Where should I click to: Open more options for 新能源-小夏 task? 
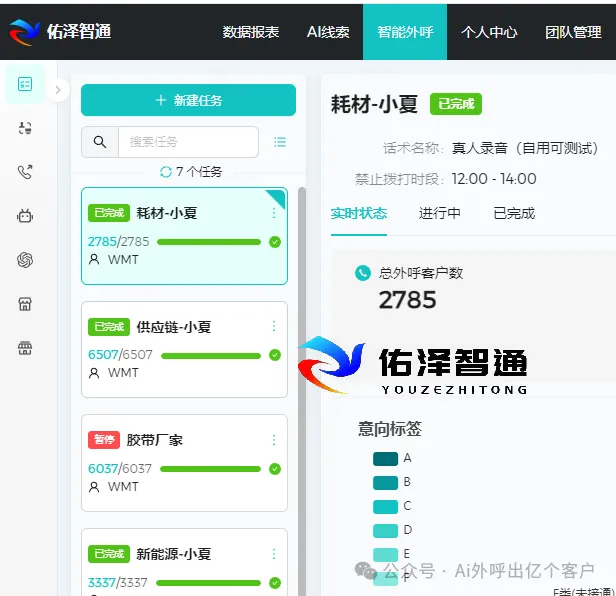(274, 554)
